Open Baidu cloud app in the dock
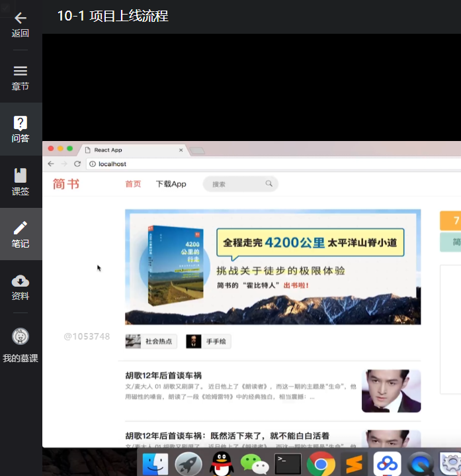The height and width of the screenshot is (476, 461). click(x=388, y=463)
